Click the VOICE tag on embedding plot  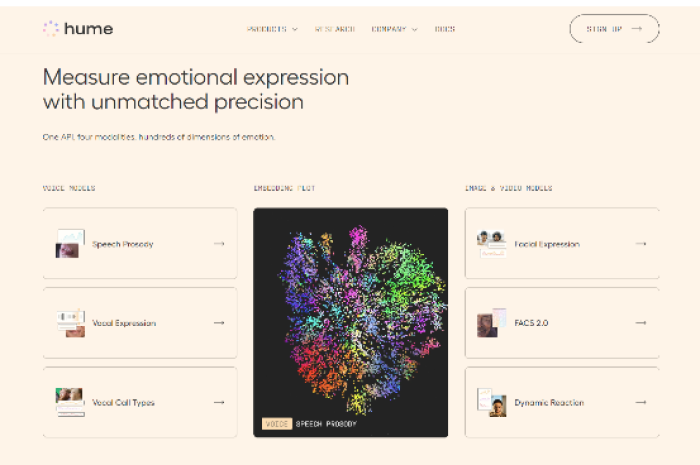(x=277, y=423)
